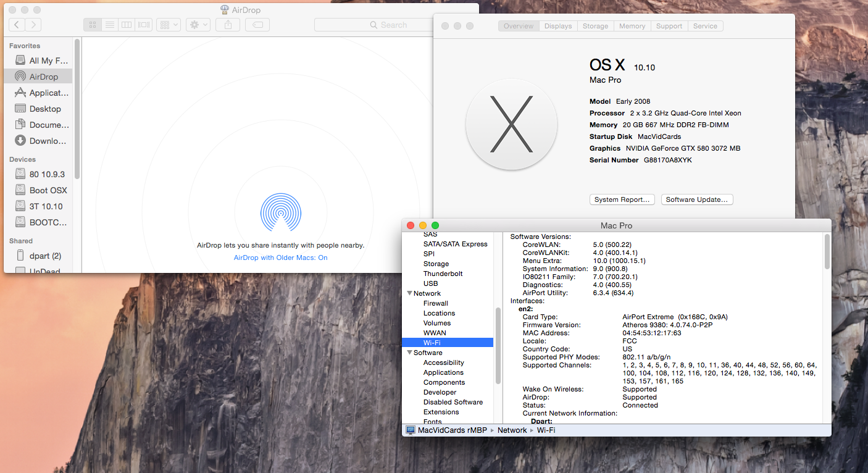The height and width of the screenshot is (473, 868).
Task: Open the Finder action gear menu
Action: [198, 25]
